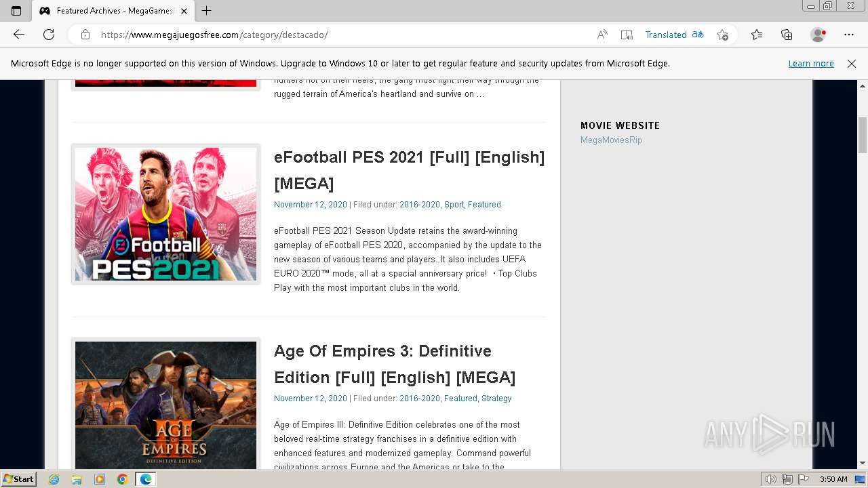The height and width of the screenshot is (488, 868).
Task: Open the November 12, 2020 date of the eFootball PES 2021 post
Action: [311, 205]
